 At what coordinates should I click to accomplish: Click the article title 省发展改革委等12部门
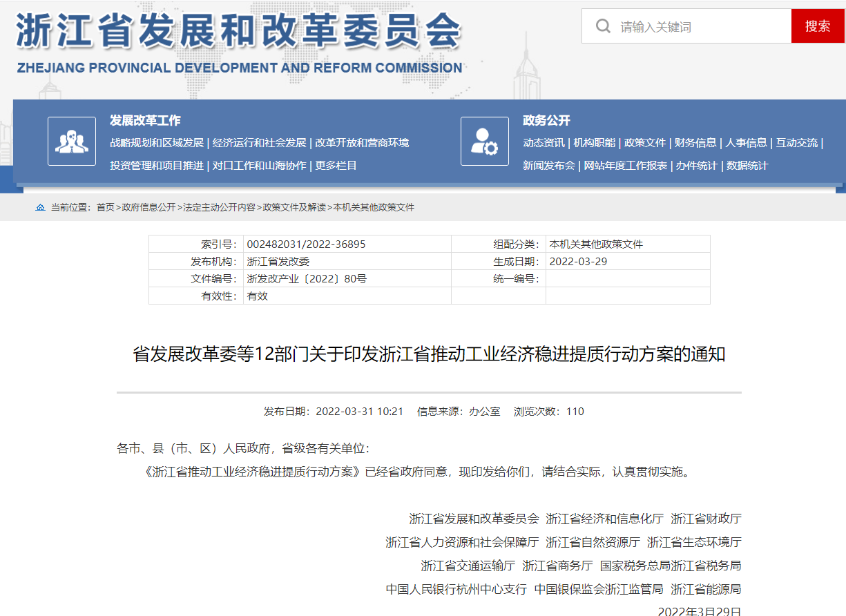[429, 355]
